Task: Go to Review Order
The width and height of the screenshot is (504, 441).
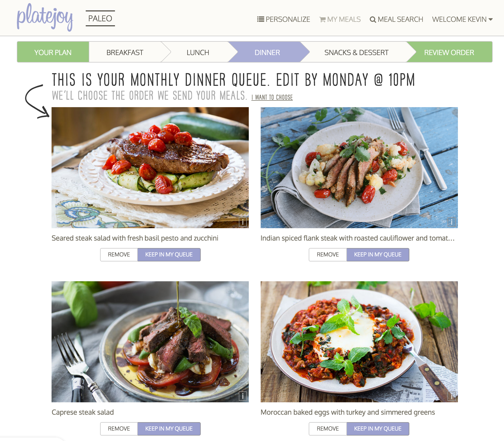Action: point(449,52)
